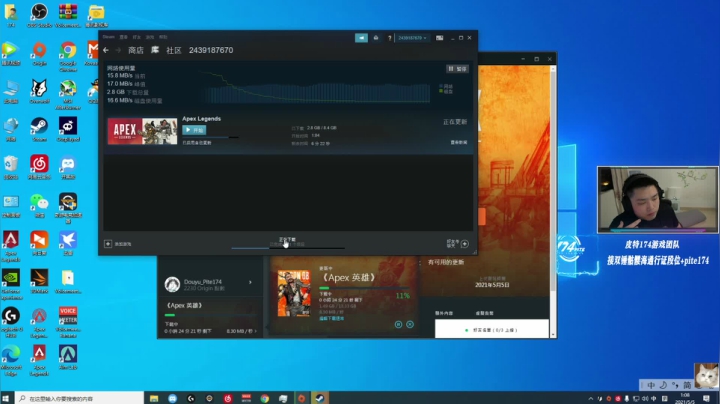Click friends list status bar in Origin
This screenshot has width=720, height=404.
tap(492, 330)
